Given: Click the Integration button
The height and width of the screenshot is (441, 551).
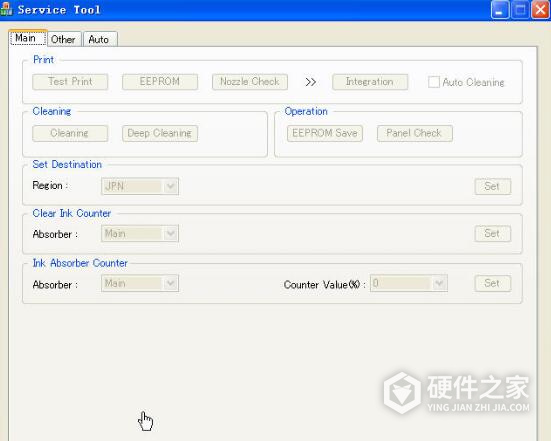Looking at the screenshot, I should pos(370,82).
